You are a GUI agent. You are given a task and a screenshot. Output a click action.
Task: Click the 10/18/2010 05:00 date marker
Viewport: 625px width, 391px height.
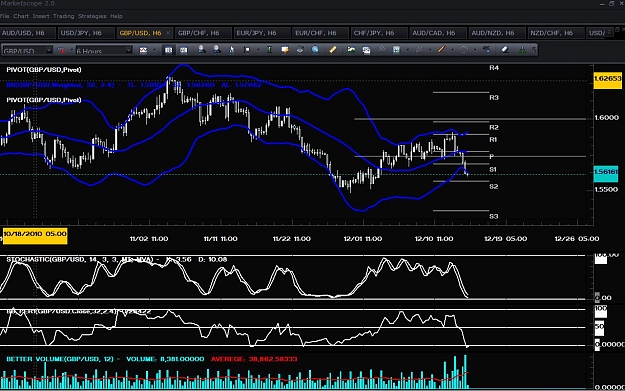click(35, 234)
